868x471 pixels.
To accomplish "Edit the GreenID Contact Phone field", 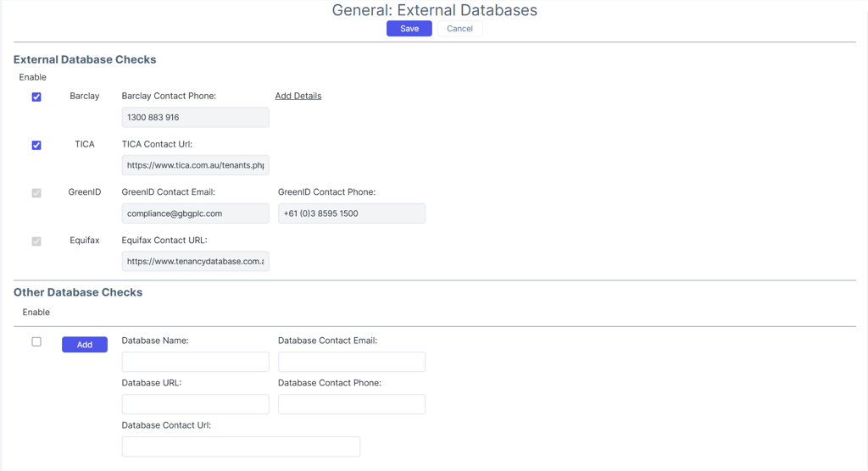I will (352, 213).
